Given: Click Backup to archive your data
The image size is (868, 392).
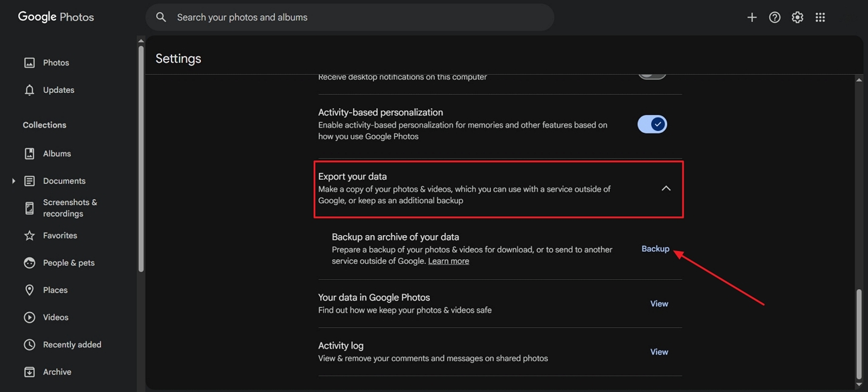Looking at the screenshot, I should (654, 248).
